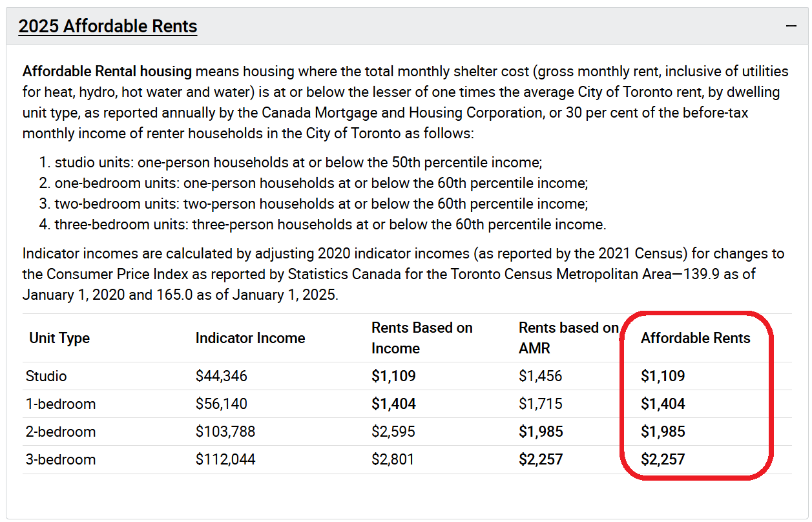This screenshot has height=522, width=812.
Task: Click the Rents Based on Income header
Action: click(422, 338)
